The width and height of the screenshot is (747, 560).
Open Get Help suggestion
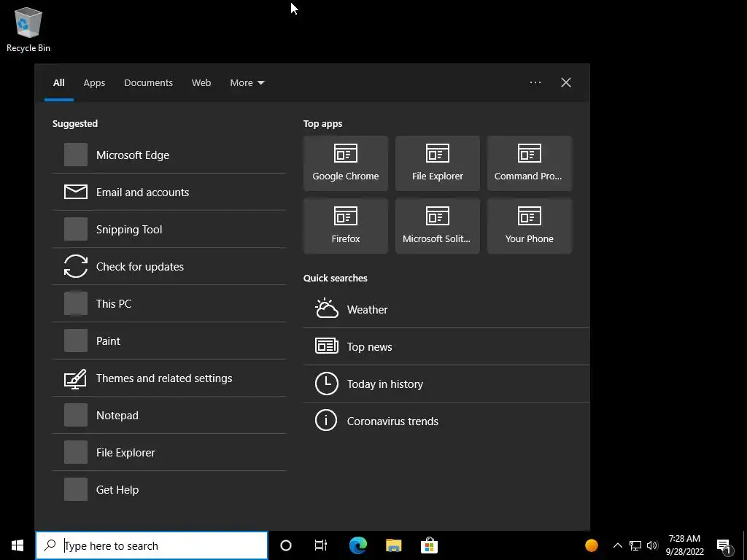coord(169,489)
